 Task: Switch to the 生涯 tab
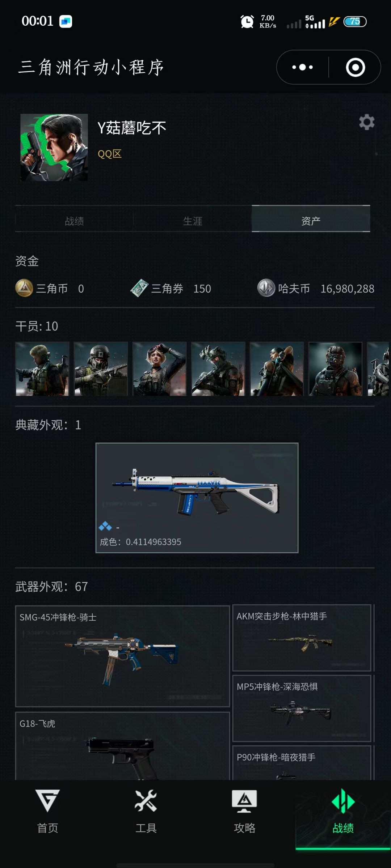point(193,221)
